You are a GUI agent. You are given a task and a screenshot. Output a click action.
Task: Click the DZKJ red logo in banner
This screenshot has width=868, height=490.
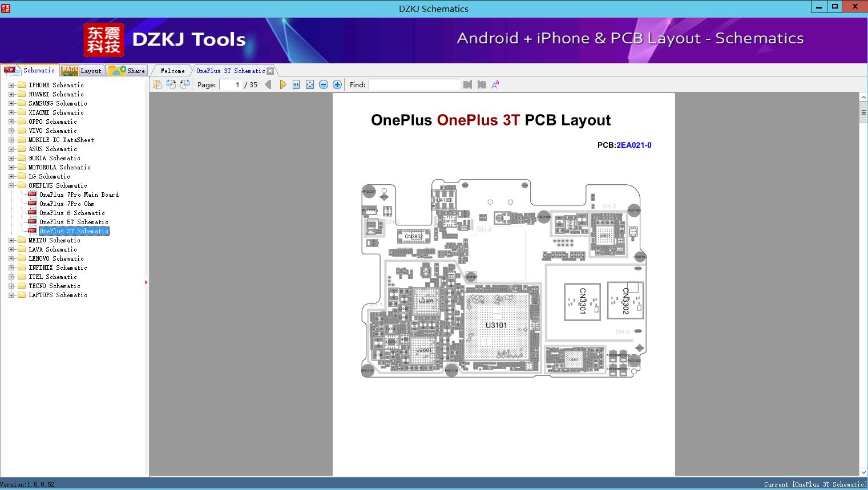coord(104,40)
